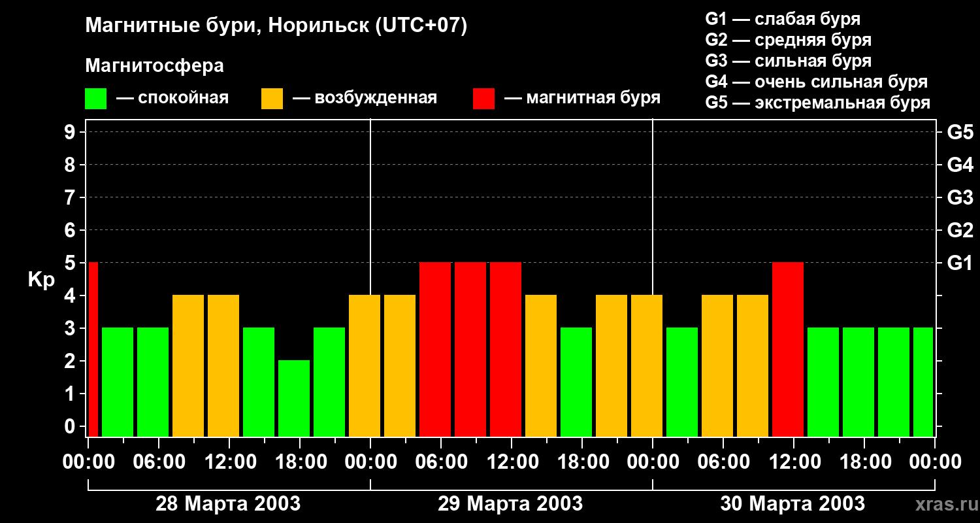The image size is (980, 523).
Task: Click the red Kp 5 bar on 30 March
Action: (788, 349)
